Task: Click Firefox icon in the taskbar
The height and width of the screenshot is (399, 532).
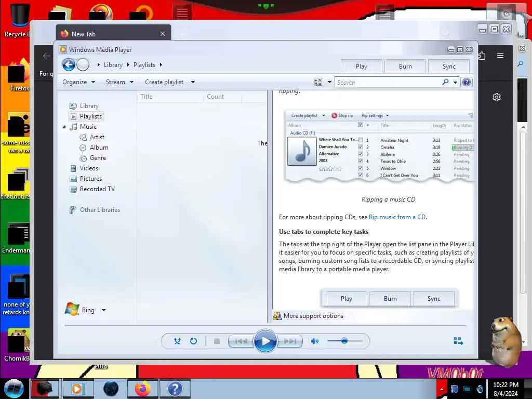Action: click(142, 389)
